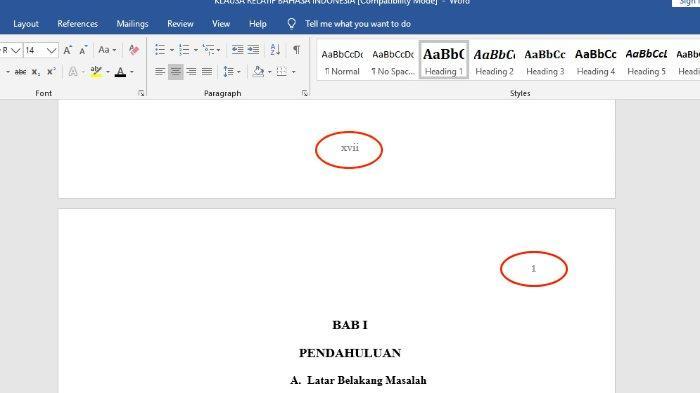Open the highlight color dropdown arrow
The height and width of the screenshot is (393, 700).
108,72
